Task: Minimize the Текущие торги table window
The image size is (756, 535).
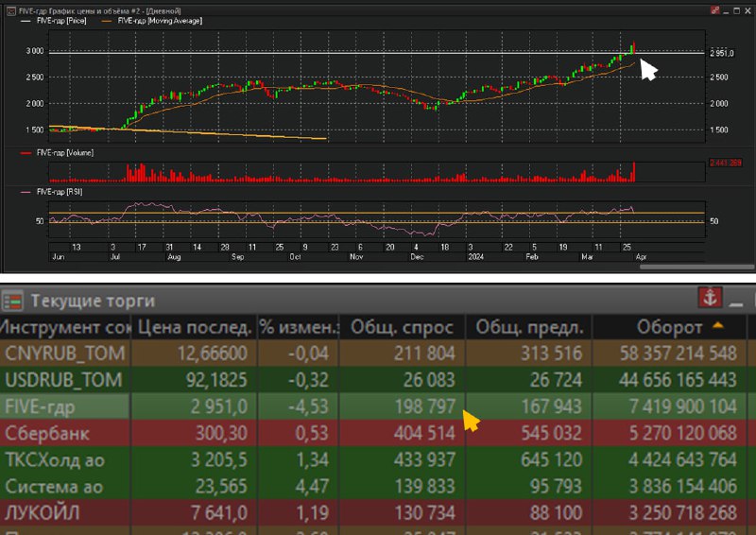Action: (x=736, y=303)
